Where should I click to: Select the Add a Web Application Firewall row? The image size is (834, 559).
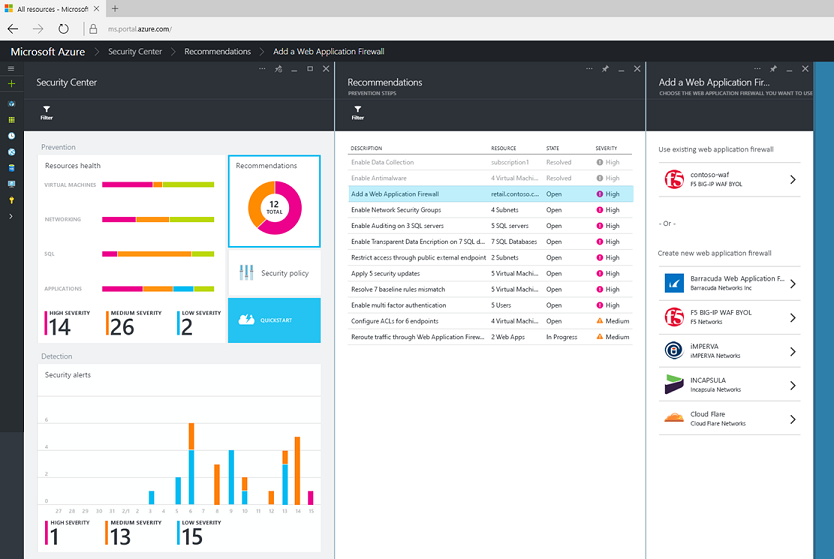(x=490, y=194)
